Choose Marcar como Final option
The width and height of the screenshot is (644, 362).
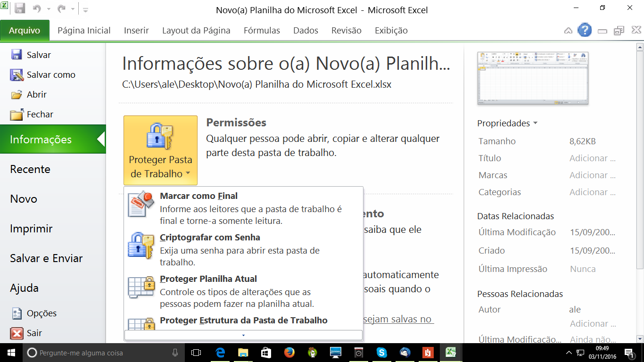[x=243, y=208]
